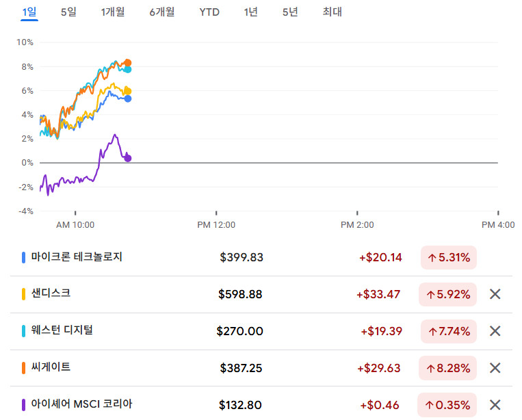
Task: Remove 웨스턴 디지털 with its X icon
Action: [x=495, y=331]
